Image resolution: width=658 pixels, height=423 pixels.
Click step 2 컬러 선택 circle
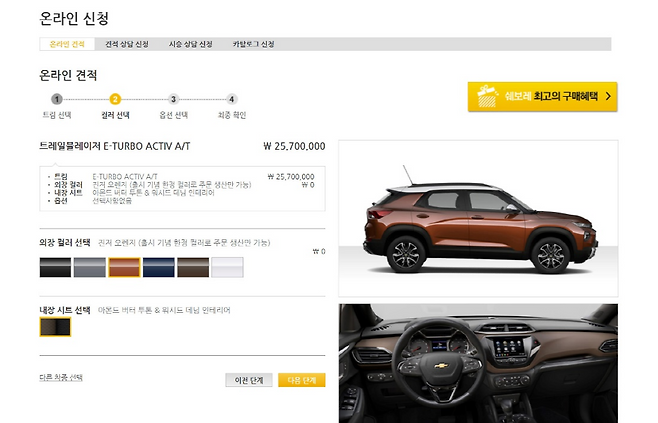tap(115, 99)
